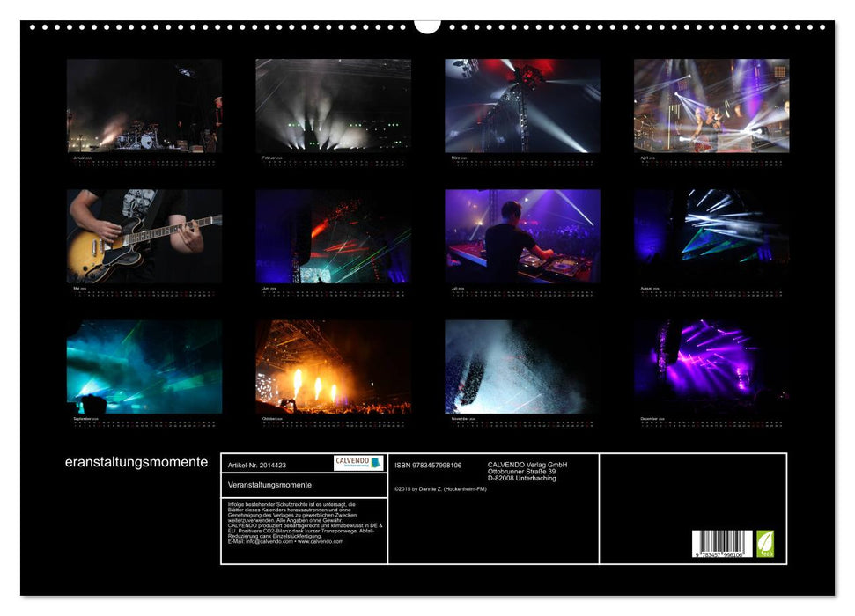Open the November speaker array photo
This screenshot has width=855, height=616.
pos(522,366)
